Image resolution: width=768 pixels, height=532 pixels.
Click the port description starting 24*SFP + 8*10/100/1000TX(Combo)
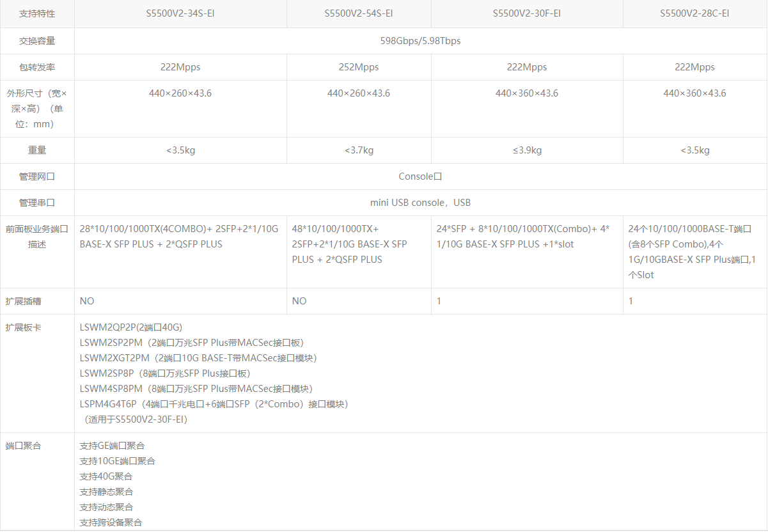coord(523,237)
